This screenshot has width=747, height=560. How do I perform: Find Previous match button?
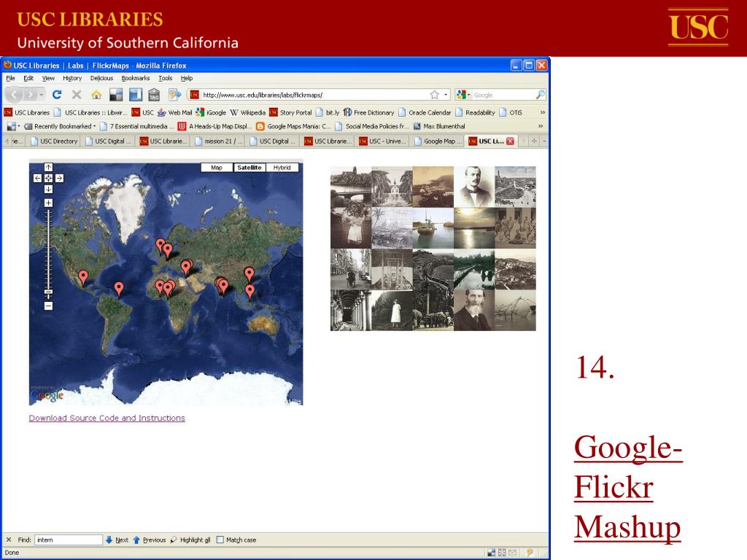click(149, 540)
